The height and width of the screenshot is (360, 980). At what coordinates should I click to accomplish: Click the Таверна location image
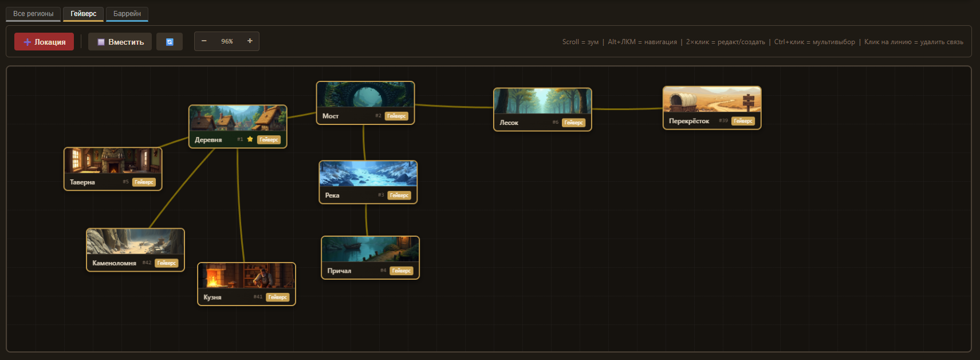pos(113,161)
